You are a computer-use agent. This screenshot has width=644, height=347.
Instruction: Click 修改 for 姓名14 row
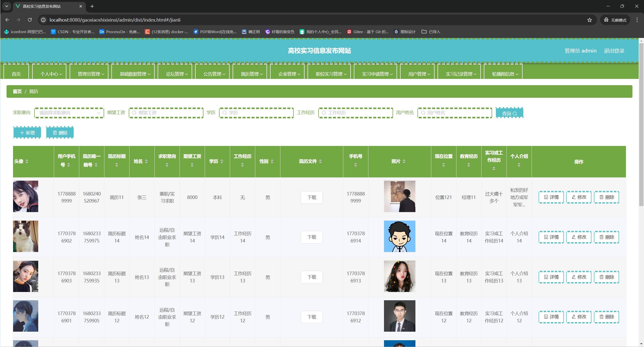(579, 237)
